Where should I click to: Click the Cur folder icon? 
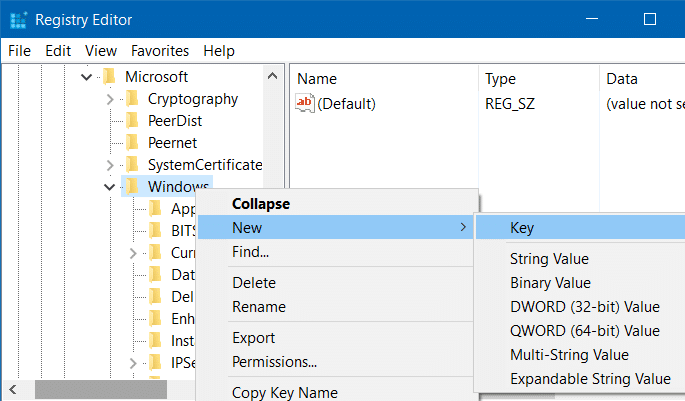(x=156, y=252)
